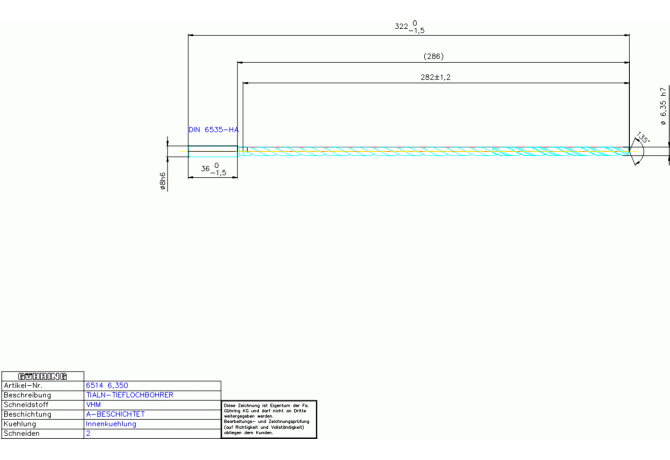Click the ø8h6 shank diameter label
The height and width of the screenshot is (460, 670).
click(162, 180)
